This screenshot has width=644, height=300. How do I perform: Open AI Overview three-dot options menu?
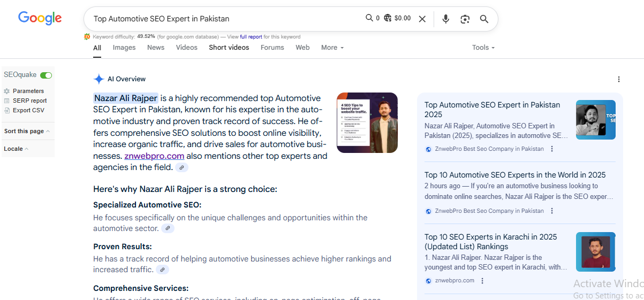(619, 79)
